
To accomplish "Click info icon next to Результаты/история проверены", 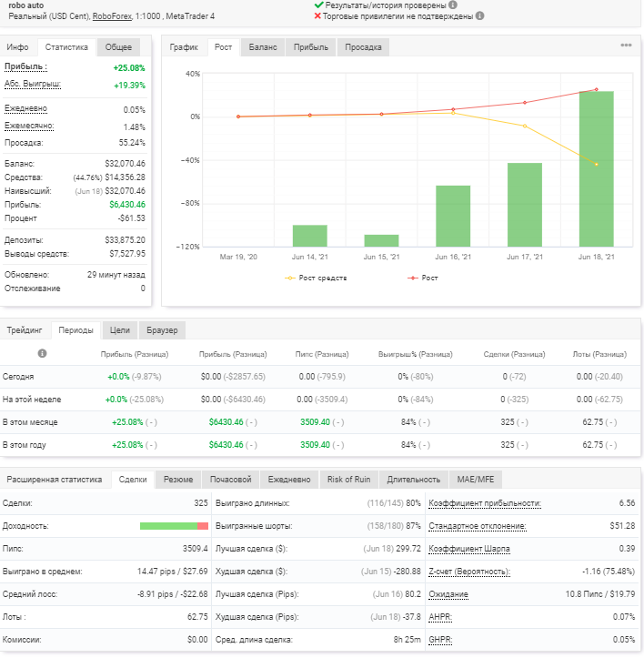I will 453,5.
